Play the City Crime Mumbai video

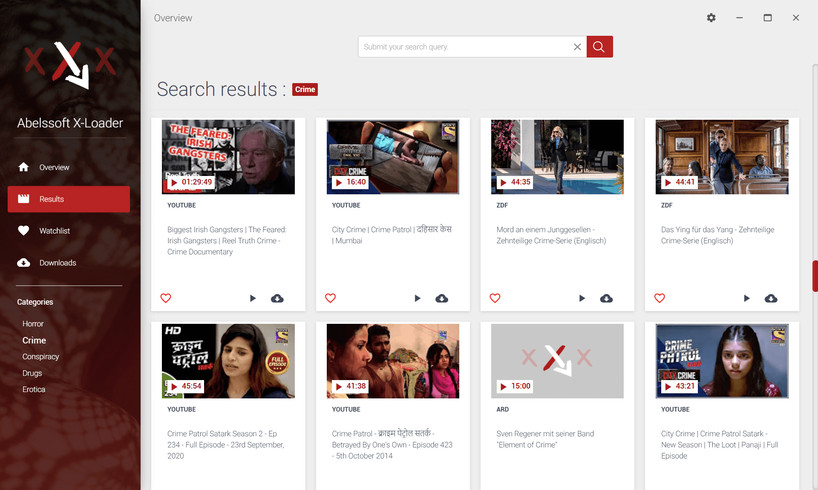[x=417, y=298]
